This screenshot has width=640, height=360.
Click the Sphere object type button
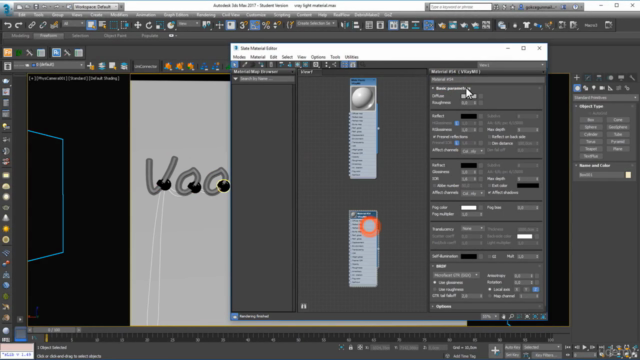click(x=591, y=127)
